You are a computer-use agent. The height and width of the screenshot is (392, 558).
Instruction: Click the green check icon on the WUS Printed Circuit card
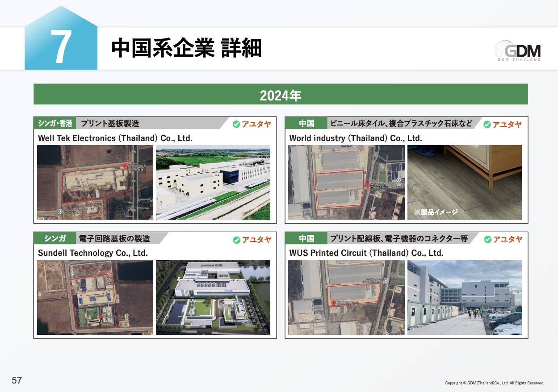coord(488,240)
